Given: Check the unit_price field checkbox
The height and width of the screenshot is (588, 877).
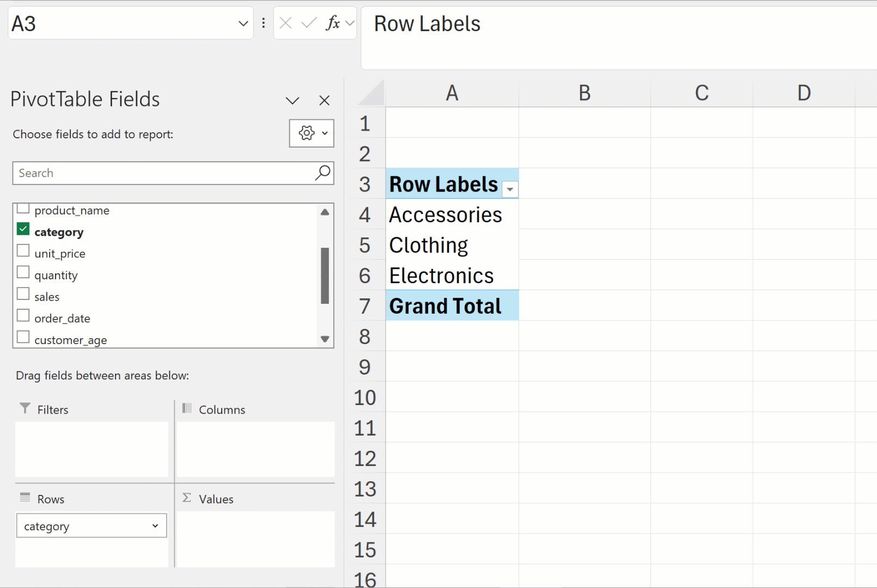Looking at the screenshot, I should pos(23,251).
